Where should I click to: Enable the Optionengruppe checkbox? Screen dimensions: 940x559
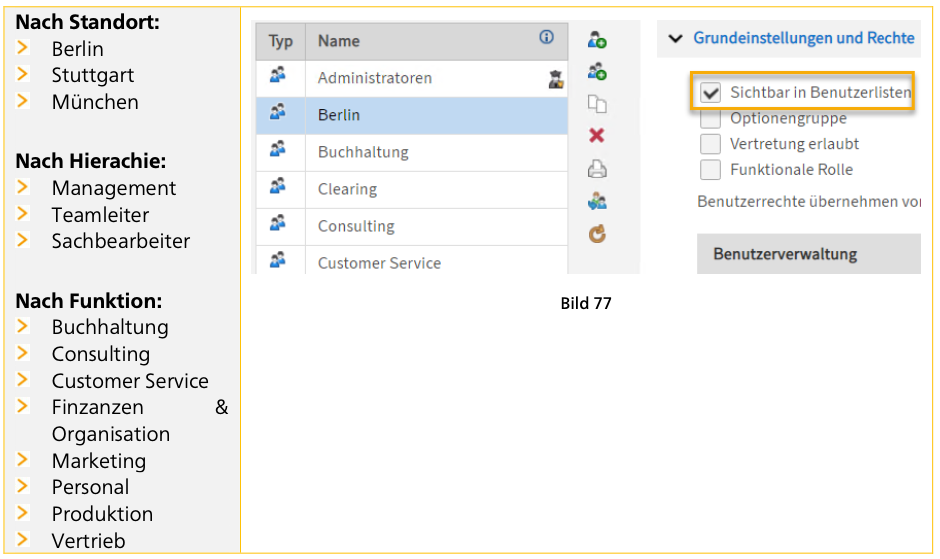[x=710, y=119]
